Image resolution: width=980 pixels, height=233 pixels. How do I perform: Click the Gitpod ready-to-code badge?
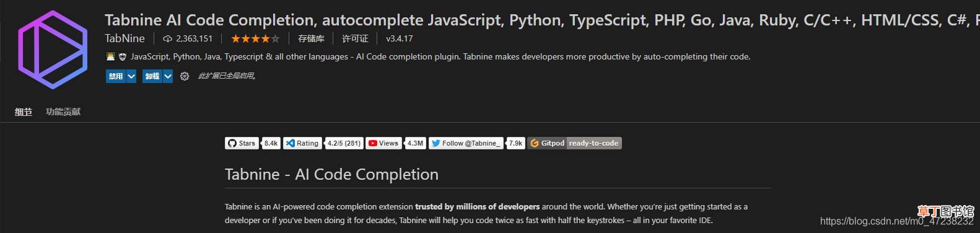point(574,143)
